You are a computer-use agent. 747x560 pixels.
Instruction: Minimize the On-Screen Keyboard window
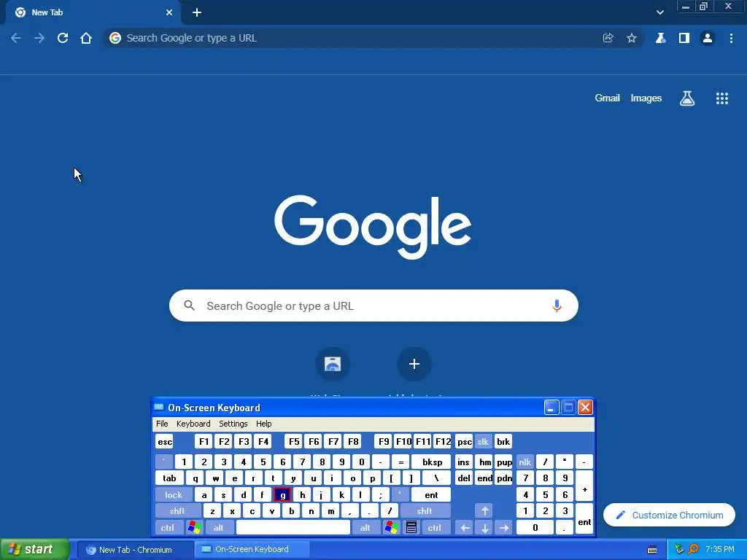pos(551,408)
